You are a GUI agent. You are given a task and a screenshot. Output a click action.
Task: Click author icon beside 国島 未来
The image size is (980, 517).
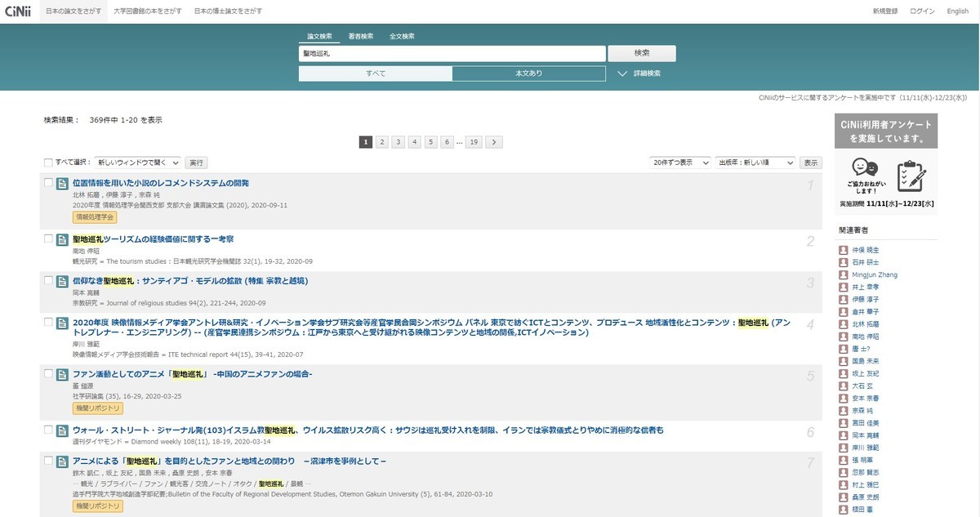pos(844,361)
